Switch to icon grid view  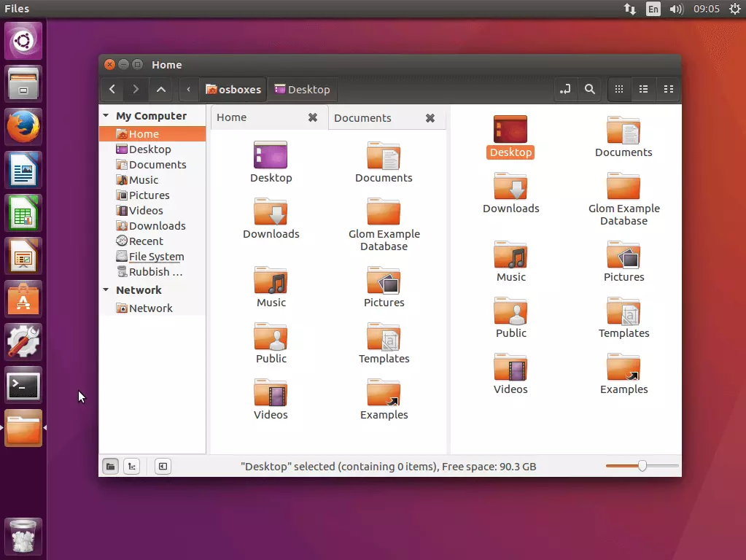pyautogui.click(x=619, y=90)
